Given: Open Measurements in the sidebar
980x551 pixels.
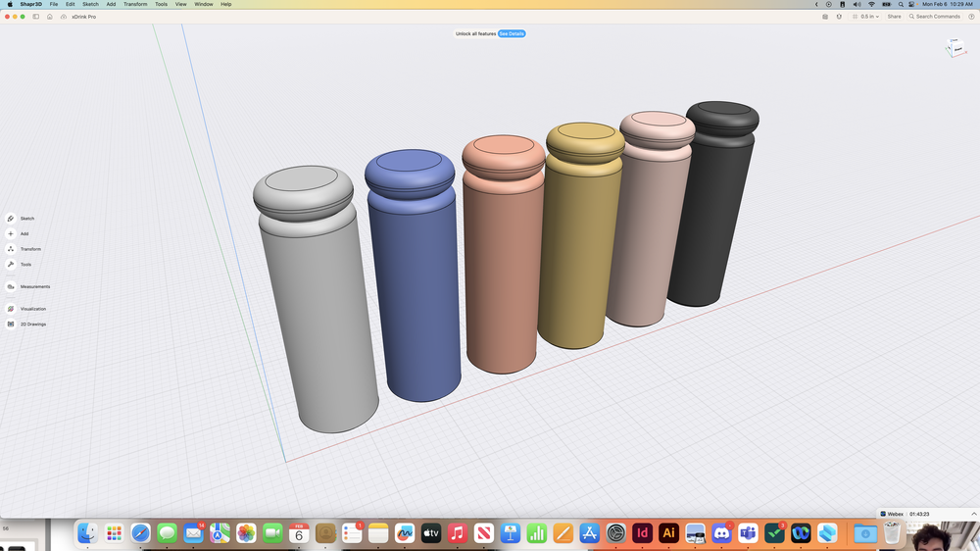Looking at the screenshot, I should (x=27, y=286).
